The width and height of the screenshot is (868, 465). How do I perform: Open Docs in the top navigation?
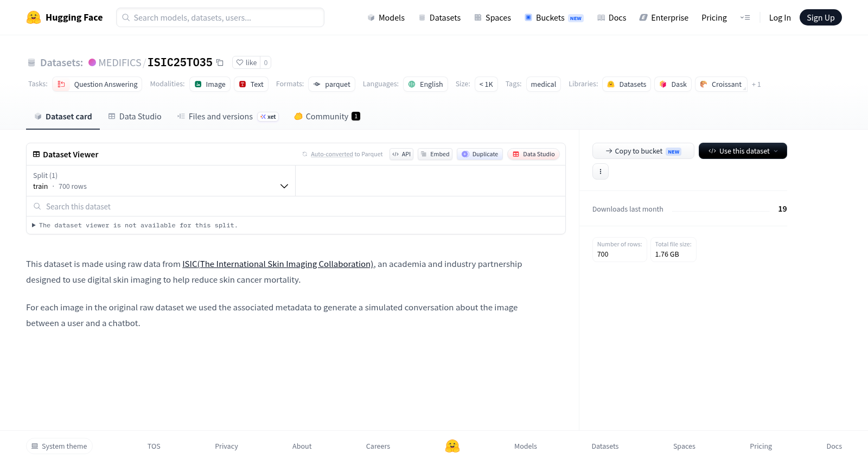[x=611, y=17]
